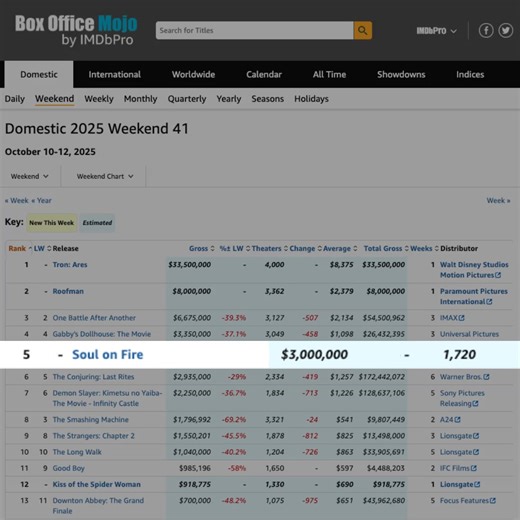Switch to the Quarterly sub-tab

pyautogui.click(x=187, y=99)
